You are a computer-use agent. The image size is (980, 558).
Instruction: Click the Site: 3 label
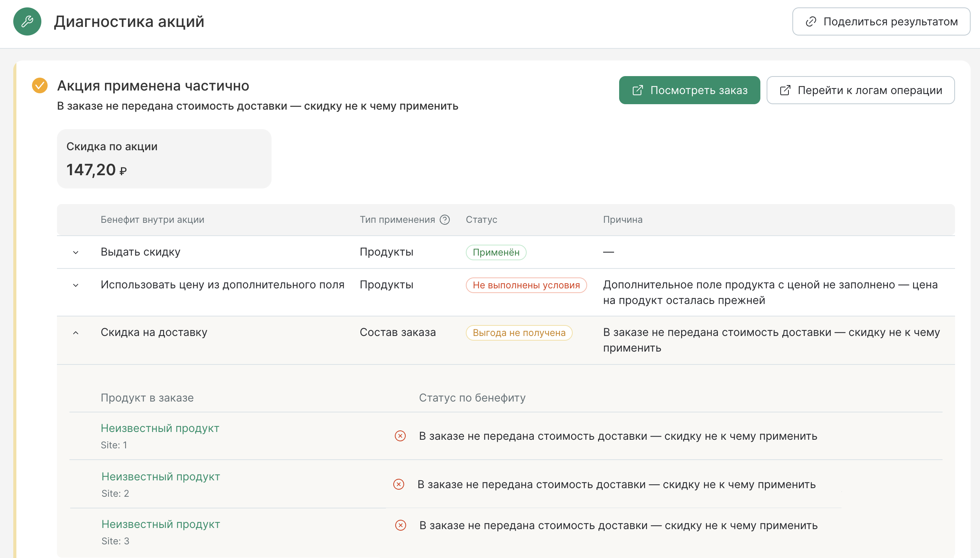click(115, 541)
